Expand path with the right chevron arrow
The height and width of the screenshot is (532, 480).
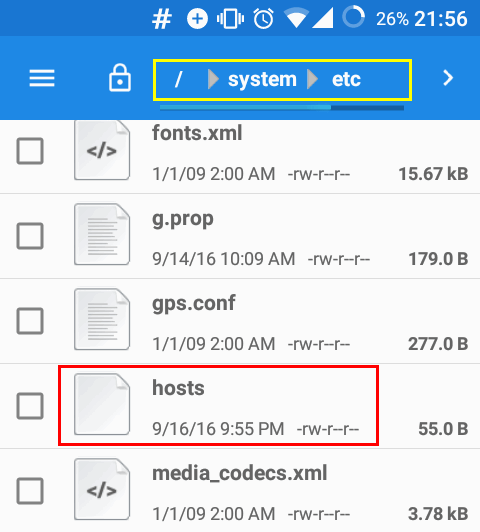coord(448,78)
